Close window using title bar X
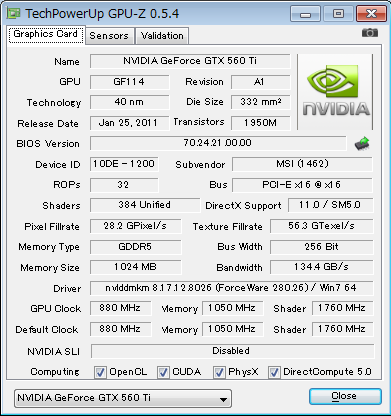Image resolution: width=391 pixels, height=416 pixels. pyautogui.click(x=371, y=14)
